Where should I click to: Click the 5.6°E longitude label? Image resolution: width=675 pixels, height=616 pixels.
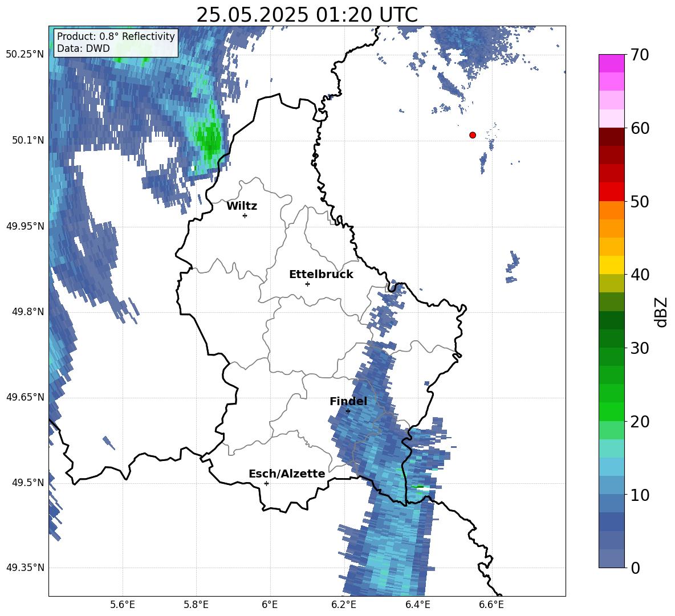[x=123, y=605]
